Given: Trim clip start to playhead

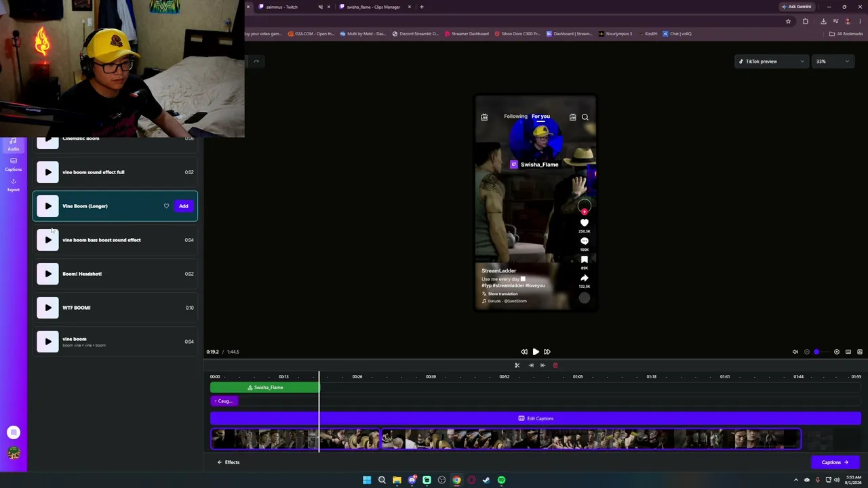Looking at the screenshot, I should (x=542, y=365).
